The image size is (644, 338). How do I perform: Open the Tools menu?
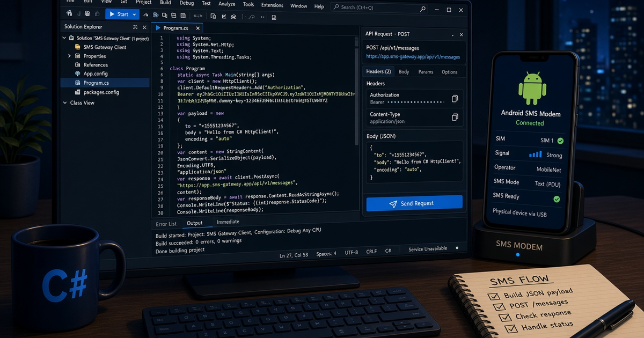(248, 4)
